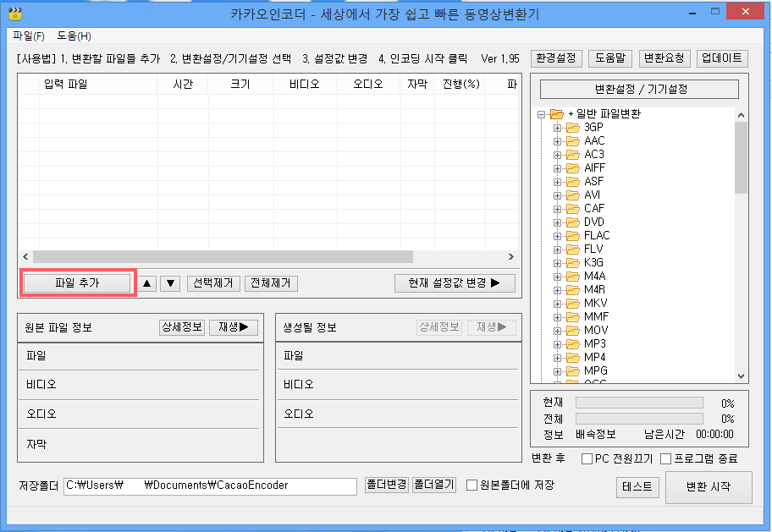Toggle the 프로그램 종료 checkbox
The width and height of the screenshot is (772, 532).
pyautogui.click(x=666, y=459)
